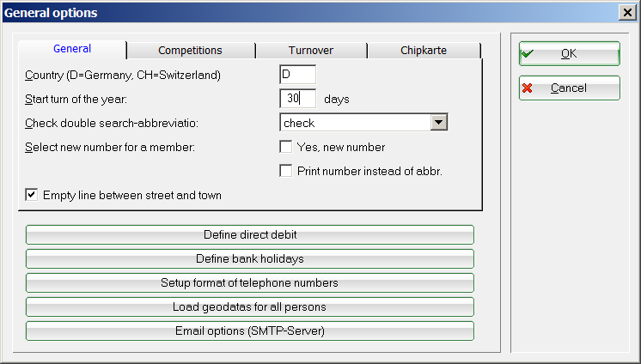The height and width of the screenshot is (364, 641).
Task: Focus the 'Start turn of the year' days field
Action: point(297,99)
